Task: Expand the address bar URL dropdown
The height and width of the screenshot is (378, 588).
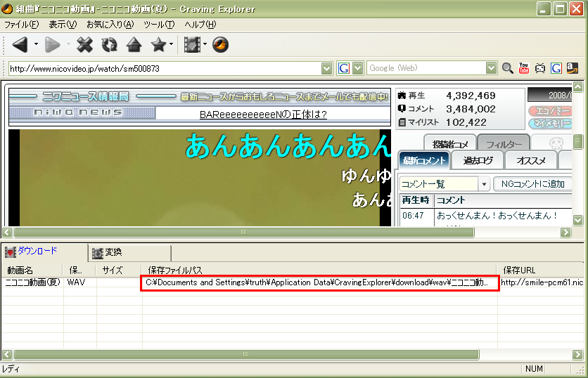Action: (x=326, y=69)
